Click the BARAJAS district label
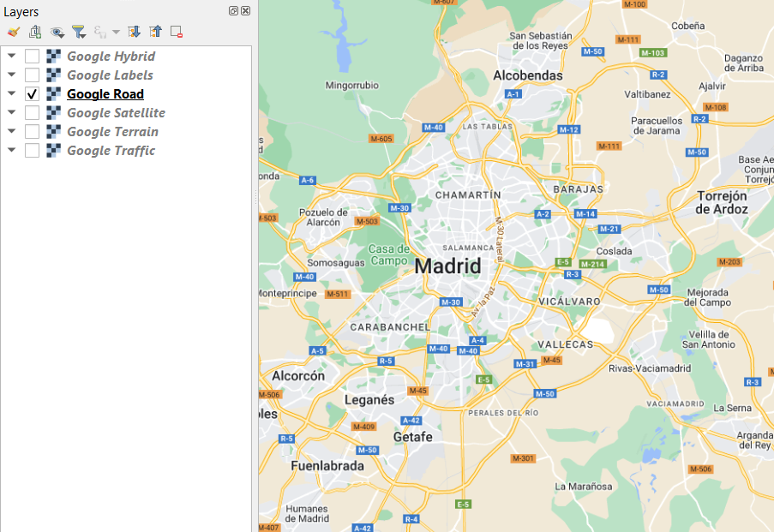Viewport: 774px width, 532px height. tap(578, 189)
